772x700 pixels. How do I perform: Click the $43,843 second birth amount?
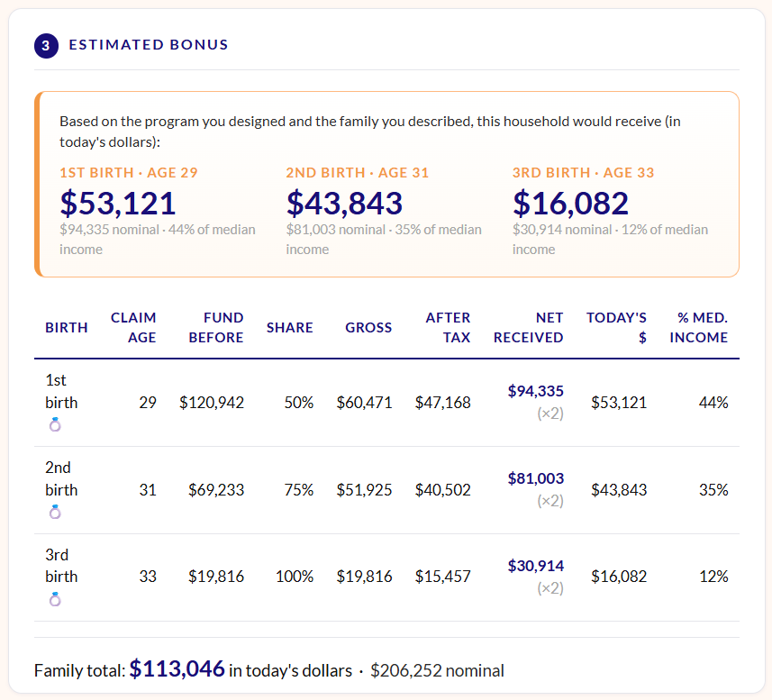[x=345, y=203]
